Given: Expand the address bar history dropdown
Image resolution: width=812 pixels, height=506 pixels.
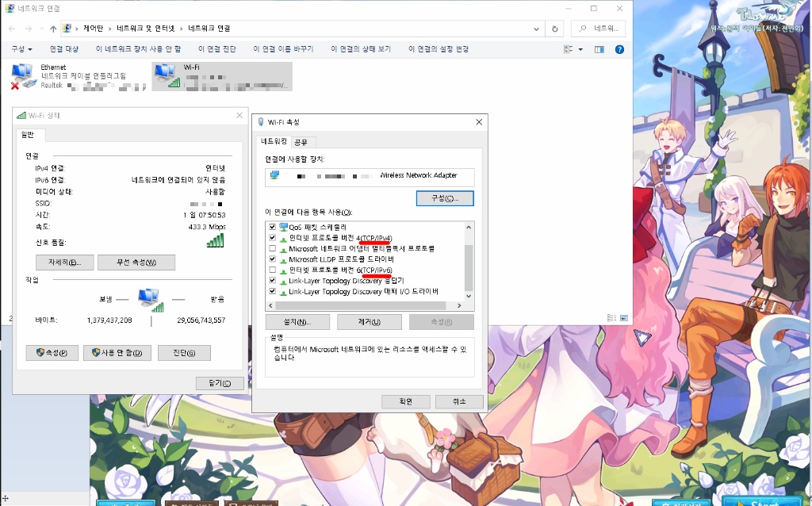Looking at the screenshot, I should [x=537, y=29].
